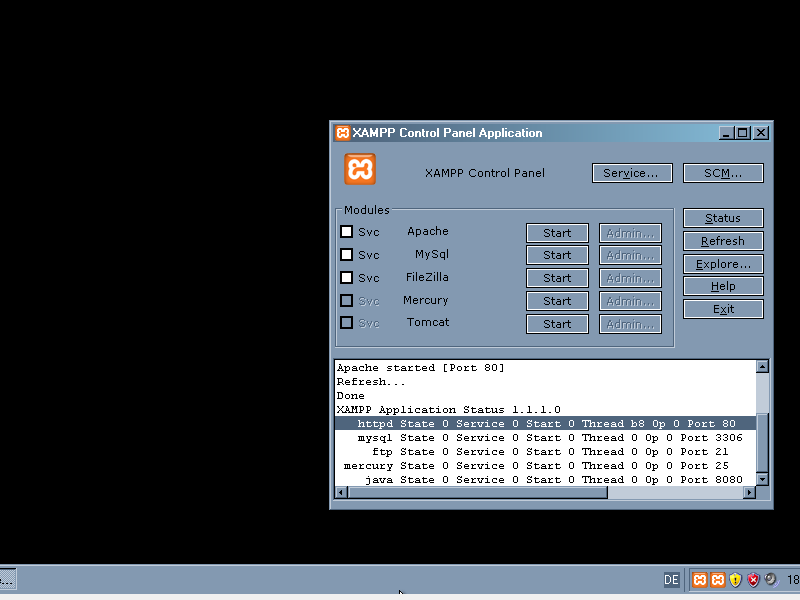Minimize the XAMPP Control Panel window
The width and height of the screenshot is (800, 600).
tap(727, 133)
